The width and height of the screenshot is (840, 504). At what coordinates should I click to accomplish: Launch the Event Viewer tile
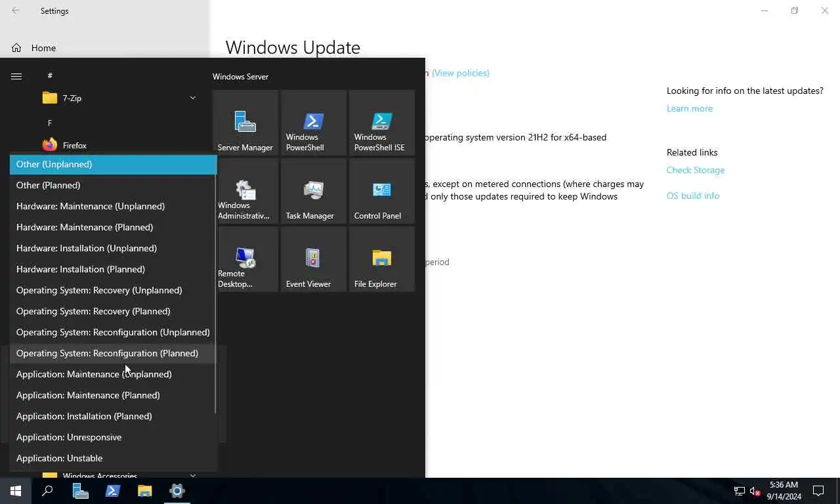(314, 259)
